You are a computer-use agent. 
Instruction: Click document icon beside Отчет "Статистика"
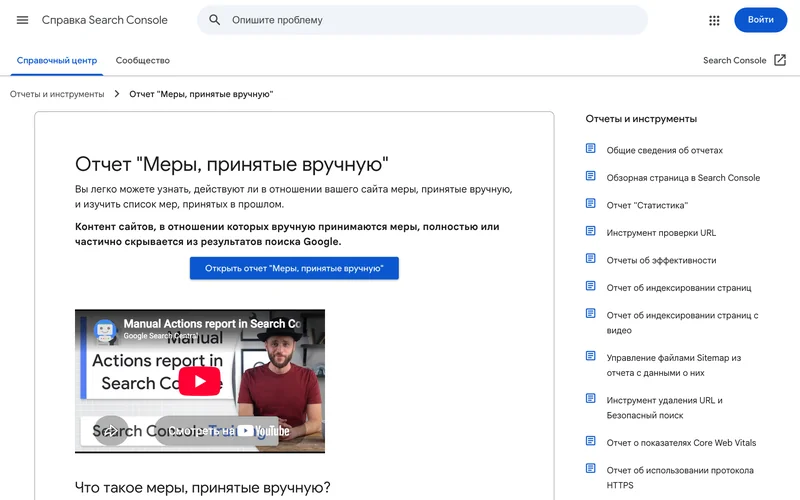pyautogui.click(x=591, y=204)
